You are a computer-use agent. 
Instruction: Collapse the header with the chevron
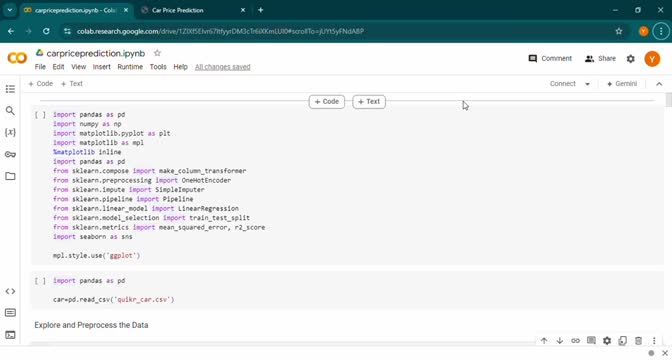click(659, 84)
